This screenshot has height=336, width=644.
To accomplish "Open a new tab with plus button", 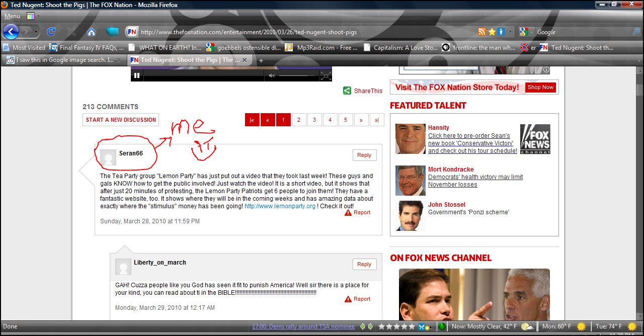I will coord(261,60).
